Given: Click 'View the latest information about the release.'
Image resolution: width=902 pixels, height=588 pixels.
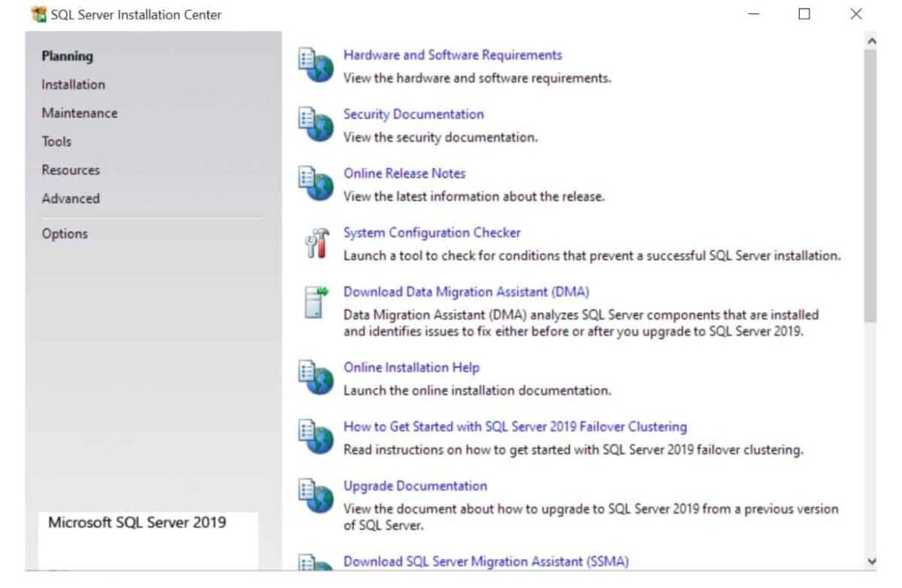Looking at the screenshot, I should pos(474,196).
